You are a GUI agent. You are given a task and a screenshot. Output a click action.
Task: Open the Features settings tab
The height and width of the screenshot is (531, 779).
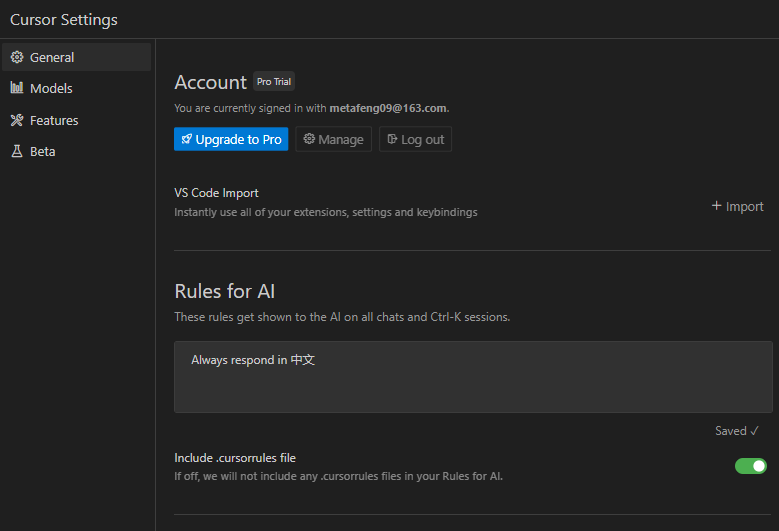77,120
